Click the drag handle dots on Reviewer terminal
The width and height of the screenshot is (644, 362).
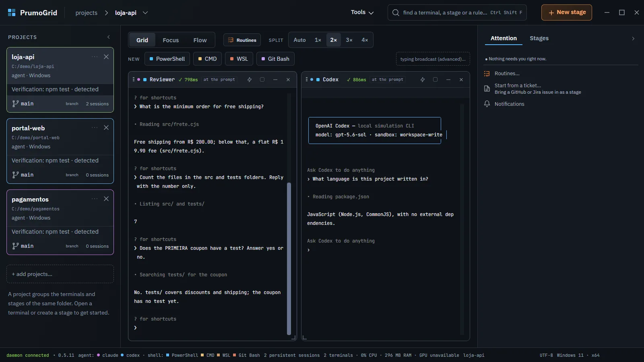point(134,80)
